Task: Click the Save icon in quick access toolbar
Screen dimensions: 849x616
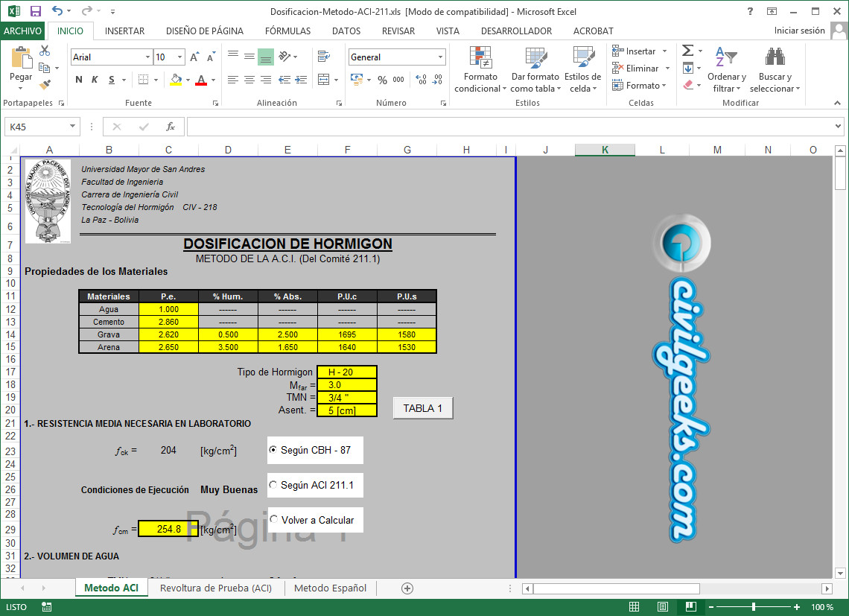Action: (x=35, y=11)
